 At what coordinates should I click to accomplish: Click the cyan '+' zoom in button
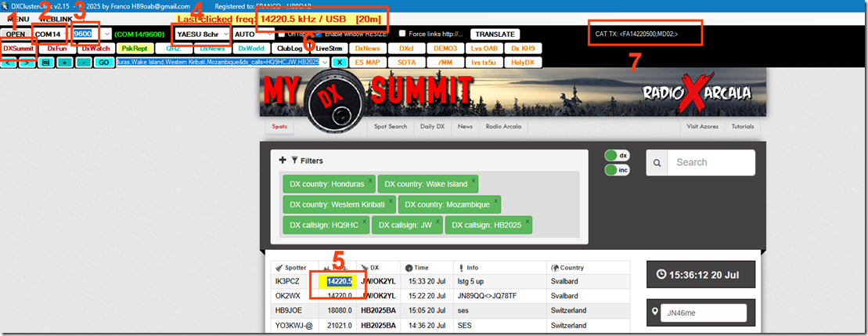pos(65,63)
